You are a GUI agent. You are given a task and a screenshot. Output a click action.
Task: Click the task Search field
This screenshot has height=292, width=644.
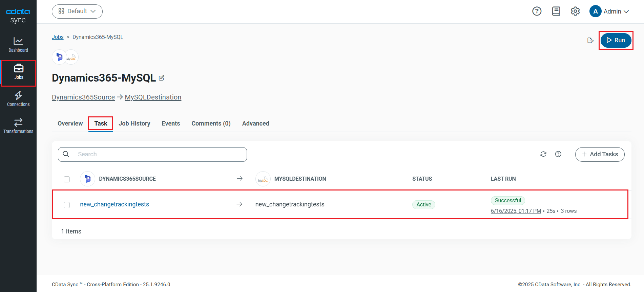(x=152, y=154)
